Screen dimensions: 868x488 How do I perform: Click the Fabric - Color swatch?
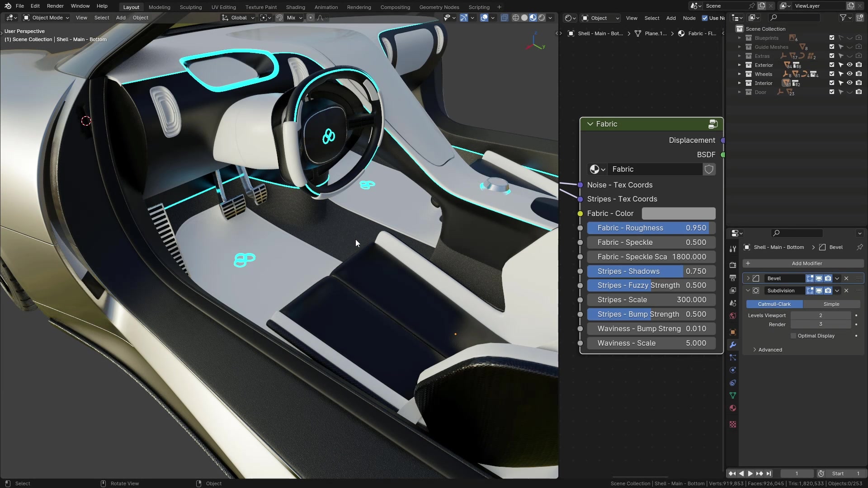click(x=679, y=213)
